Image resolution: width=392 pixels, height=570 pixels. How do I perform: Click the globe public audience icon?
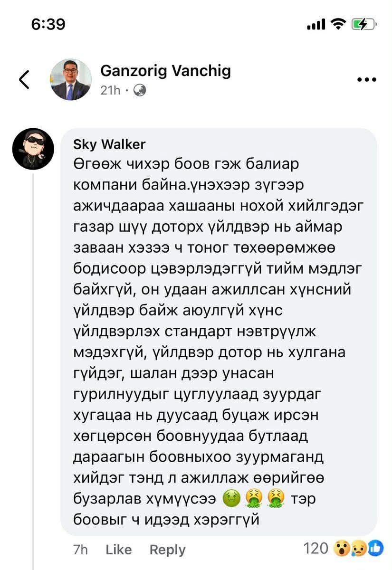click(139, 90)
